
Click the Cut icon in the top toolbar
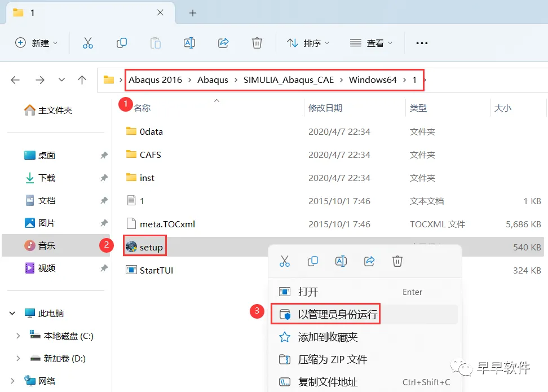tap(88, 43)
